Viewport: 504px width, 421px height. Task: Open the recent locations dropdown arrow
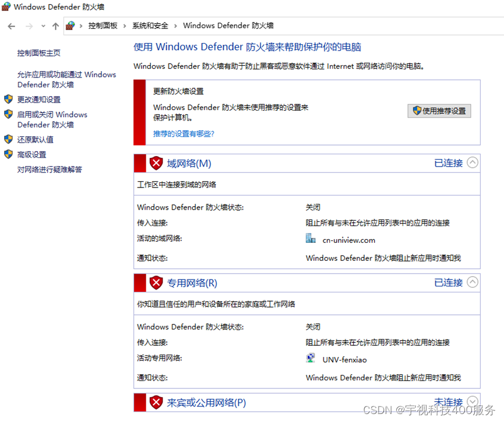pos(43,26)
